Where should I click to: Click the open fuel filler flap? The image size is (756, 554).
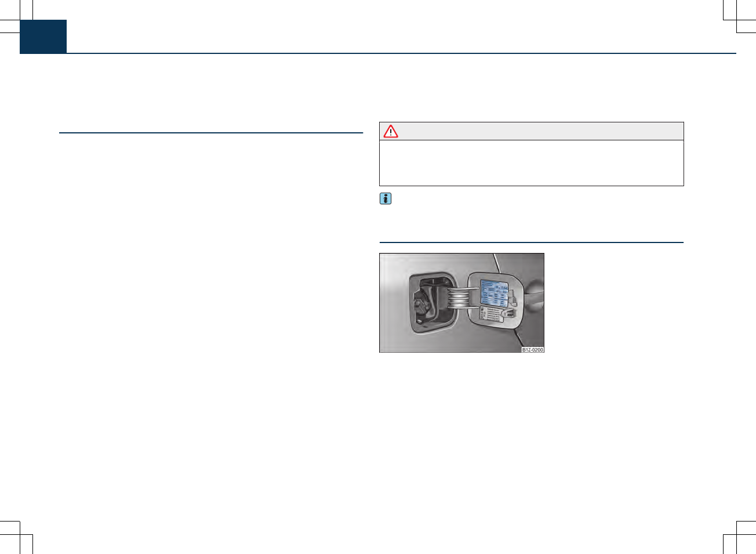pos(496,301)
